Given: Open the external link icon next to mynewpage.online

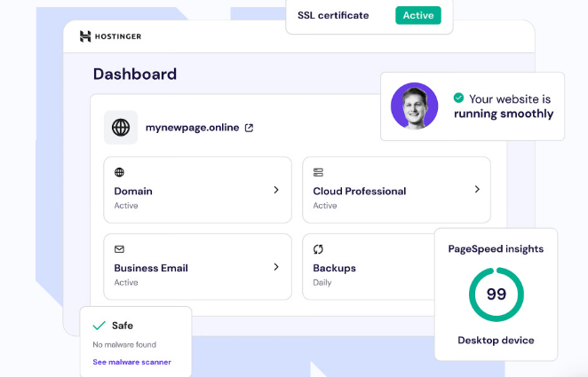Looking at the screenshot, I should pyautogui.click(x=249, y=128).
